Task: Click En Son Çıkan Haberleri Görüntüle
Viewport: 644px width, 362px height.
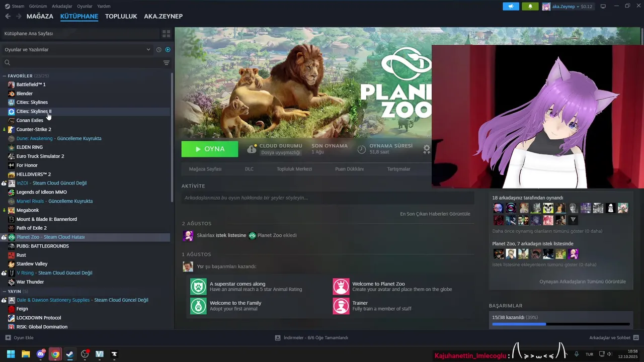Action: [435, 214]
